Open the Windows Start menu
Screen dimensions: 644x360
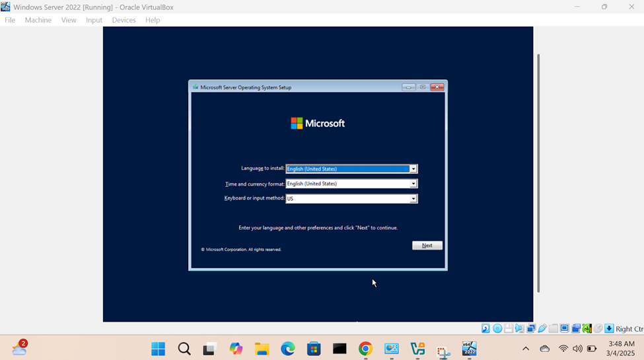[158, 349]
